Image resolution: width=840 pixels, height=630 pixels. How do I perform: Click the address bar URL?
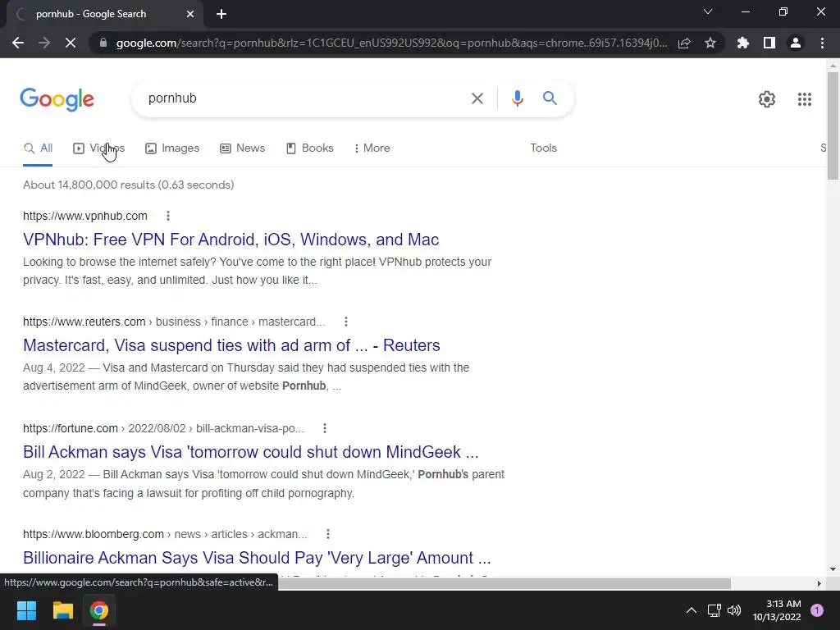point(391,43)
